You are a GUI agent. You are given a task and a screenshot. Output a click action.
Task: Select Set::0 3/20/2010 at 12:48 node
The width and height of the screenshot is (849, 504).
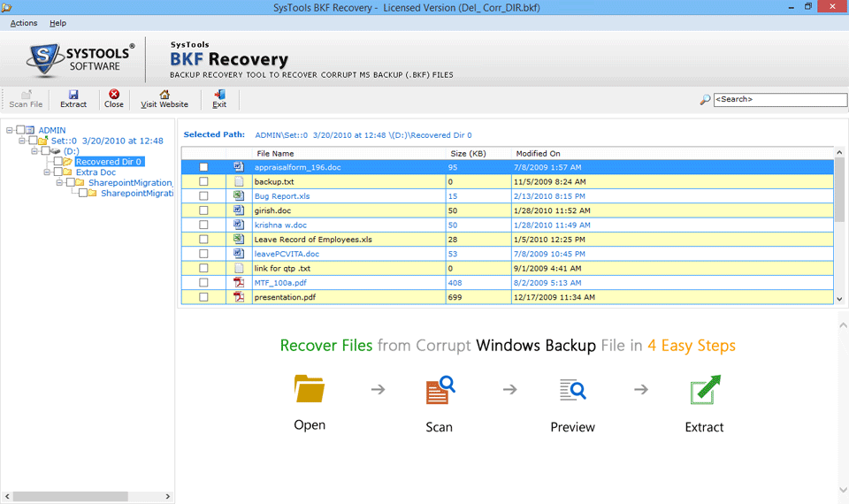[x=107, y=141]
